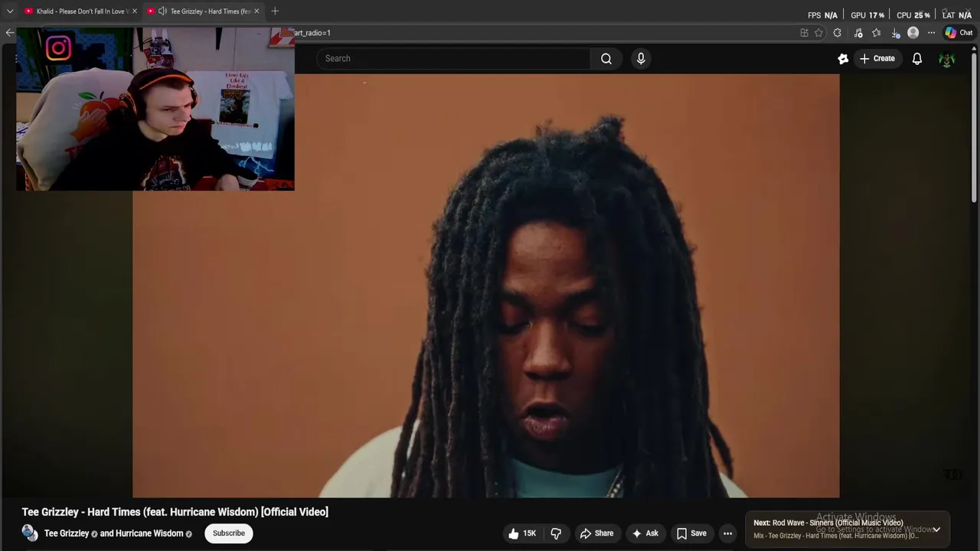Expand the Next: Rod Wave playlist panel chevron

[936, 530]
